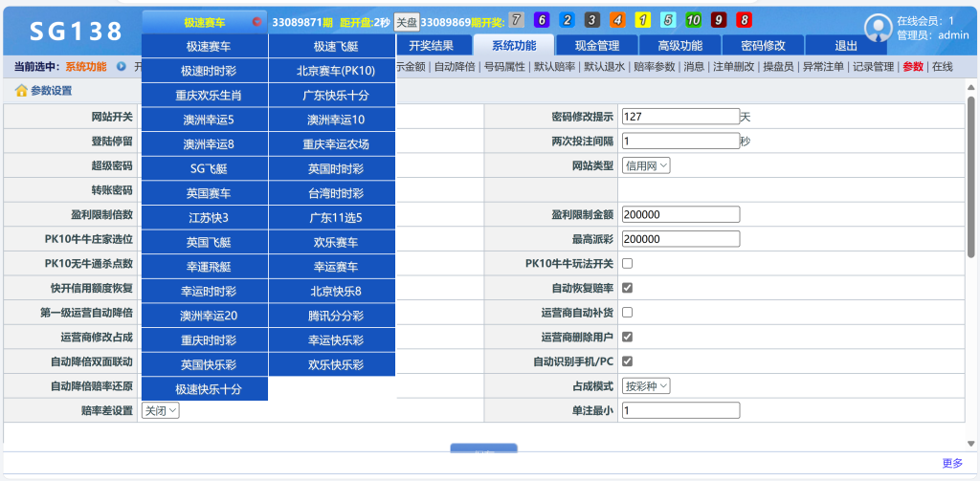Screen dimensions: 980x481
Task: Click the orange number 4 result ball
Action: pyautogui.click(x=617, y=20)
